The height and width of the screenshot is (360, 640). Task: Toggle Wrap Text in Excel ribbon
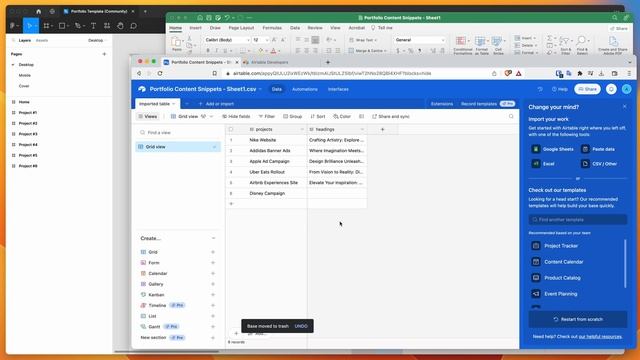[363, 40]
